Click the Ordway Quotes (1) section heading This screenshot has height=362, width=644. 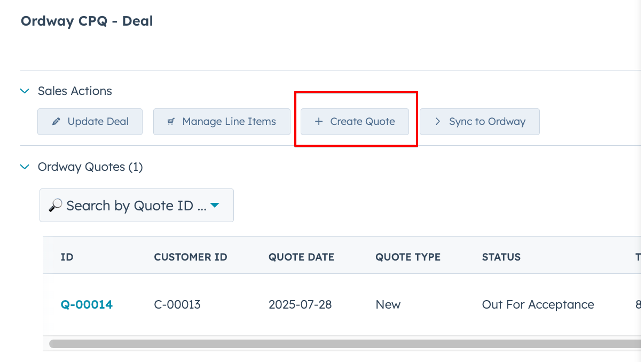point(90,167)
